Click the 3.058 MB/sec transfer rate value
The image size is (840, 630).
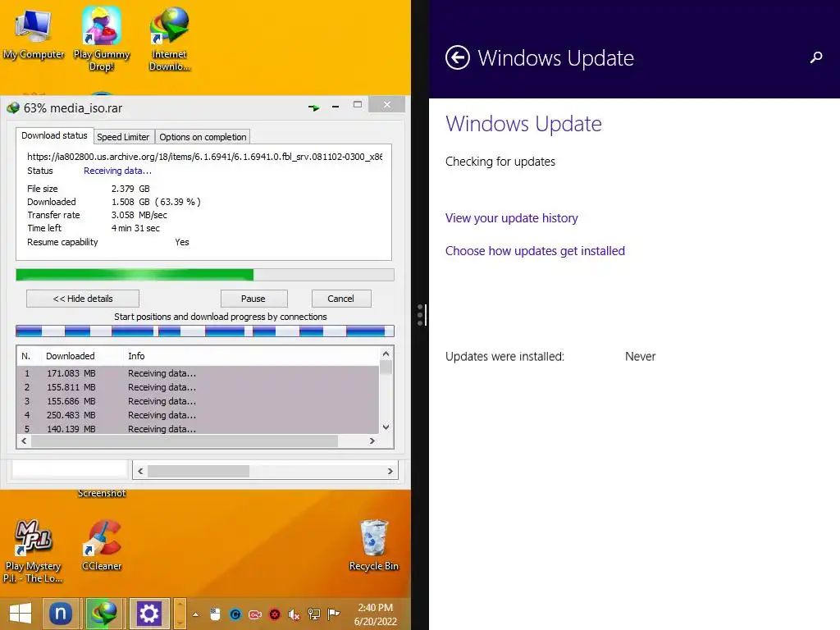pyautogui.click(x=139, y=215)
